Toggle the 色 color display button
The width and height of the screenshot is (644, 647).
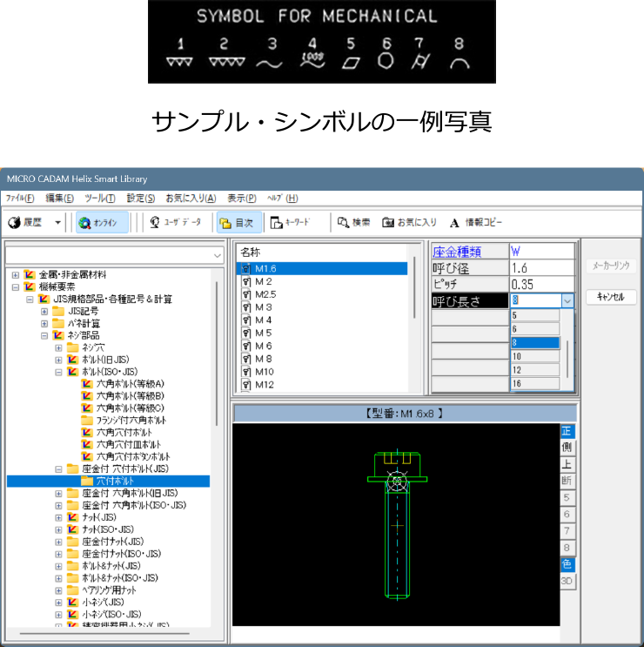point(567,564)
